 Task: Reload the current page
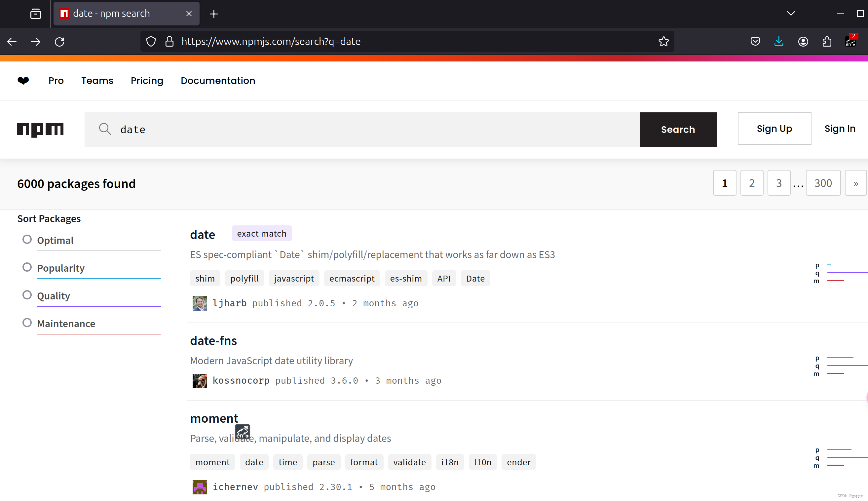(x=59, y=42)
